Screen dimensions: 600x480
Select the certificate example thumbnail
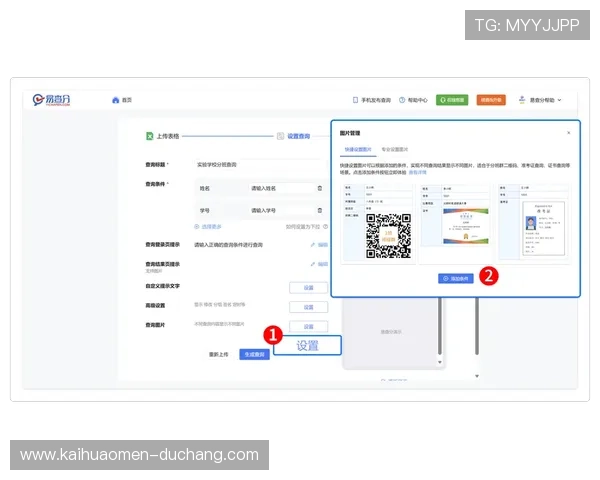(455, 223)
